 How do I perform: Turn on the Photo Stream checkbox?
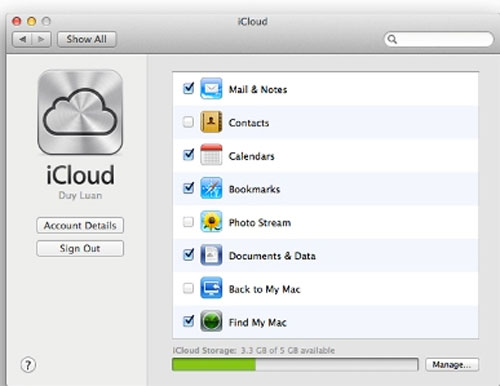click(188, 222)
